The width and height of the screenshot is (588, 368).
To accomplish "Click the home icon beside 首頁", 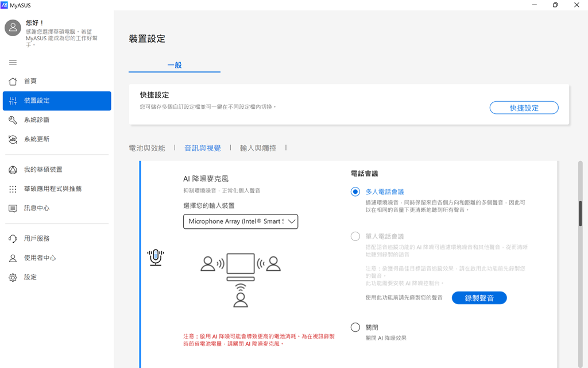I will [13, 81].
